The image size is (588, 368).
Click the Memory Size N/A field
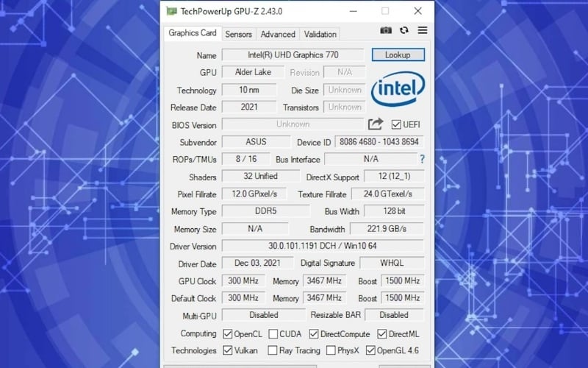[x=255, y=229]
